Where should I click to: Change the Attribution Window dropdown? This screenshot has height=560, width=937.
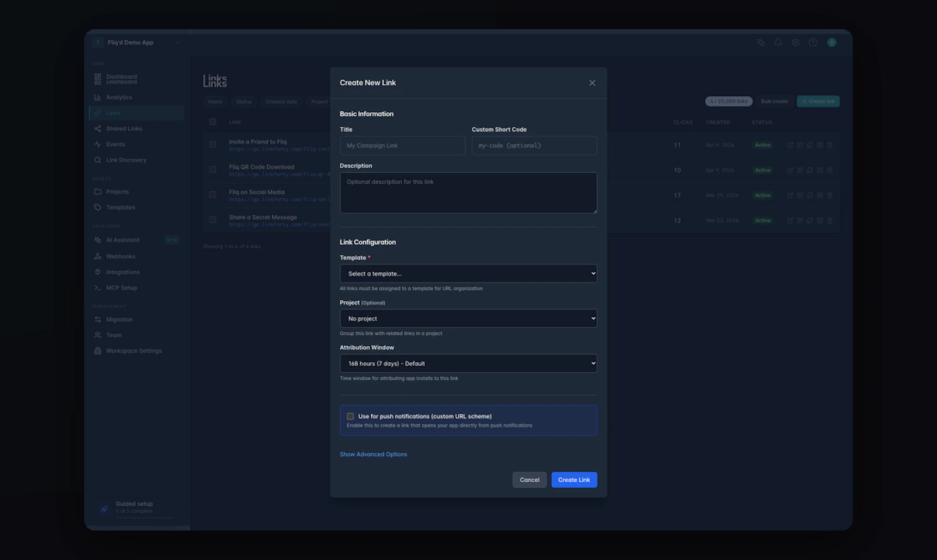pos(468,363)
